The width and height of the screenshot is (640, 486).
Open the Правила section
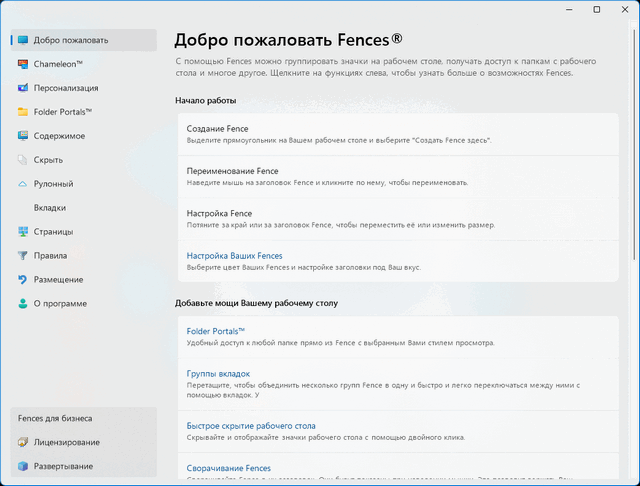tap(84, 255)
